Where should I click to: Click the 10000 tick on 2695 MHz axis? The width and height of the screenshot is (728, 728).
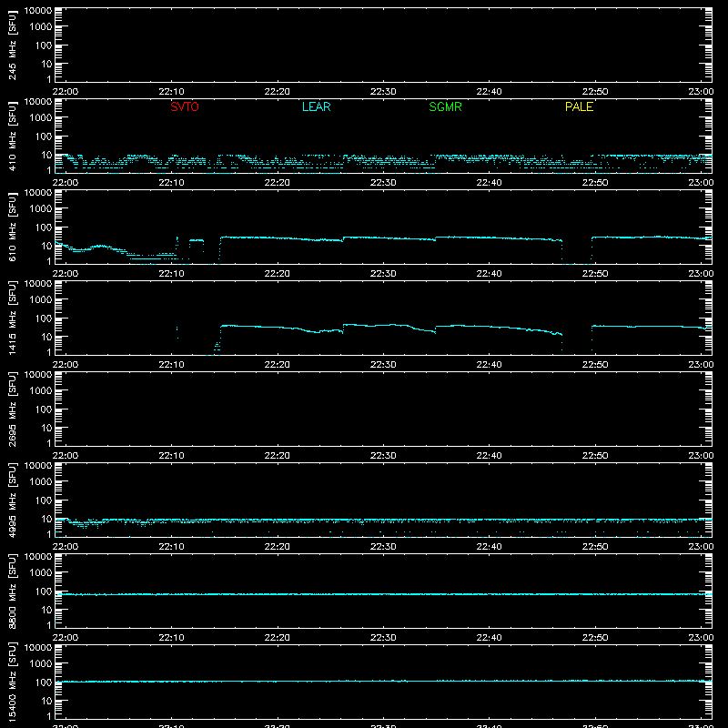[38, 375]
